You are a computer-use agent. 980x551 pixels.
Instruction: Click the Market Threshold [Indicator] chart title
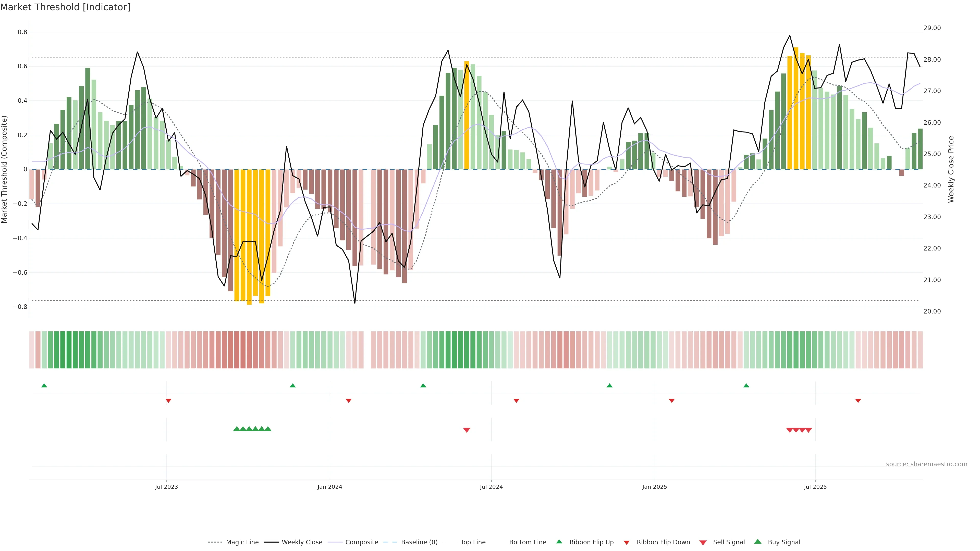pos(65,7)
